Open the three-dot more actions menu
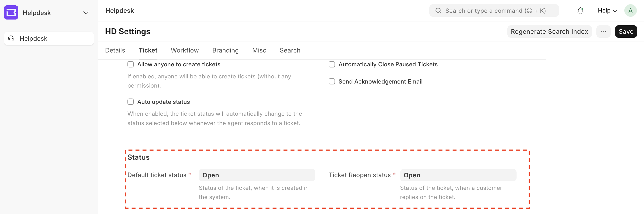644x214 pixels. coord(603,31)
